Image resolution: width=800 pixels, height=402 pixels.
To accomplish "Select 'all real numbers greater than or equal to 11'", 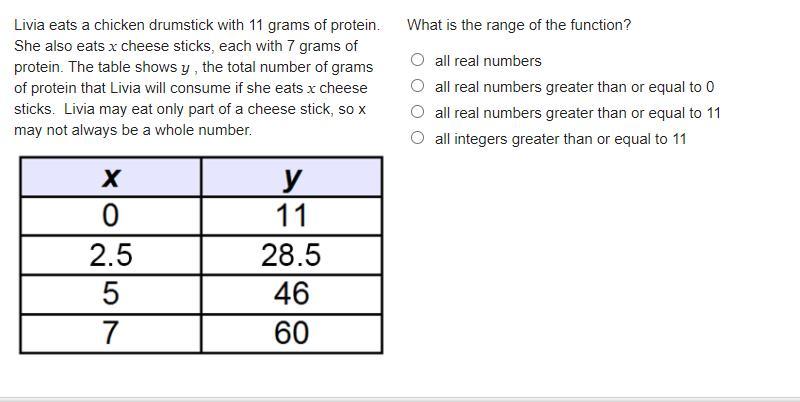I will (417, 112).
